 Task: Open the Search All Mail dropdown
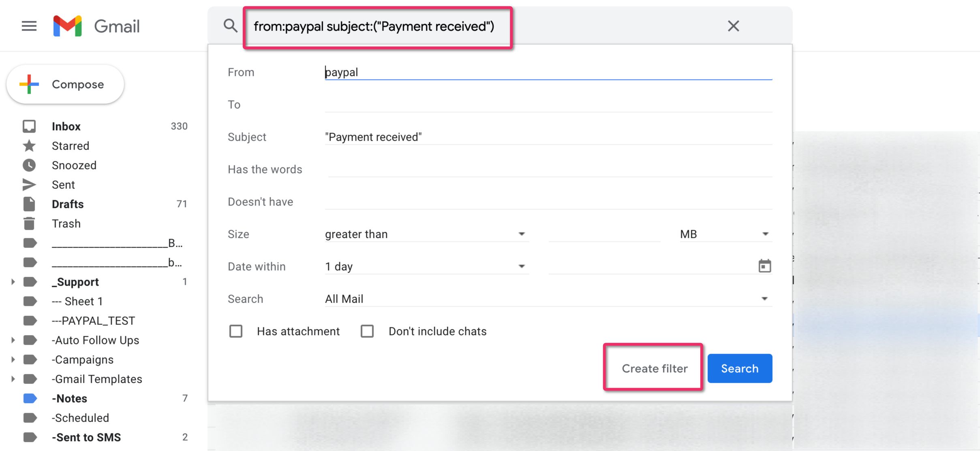(x=548, y=299)
